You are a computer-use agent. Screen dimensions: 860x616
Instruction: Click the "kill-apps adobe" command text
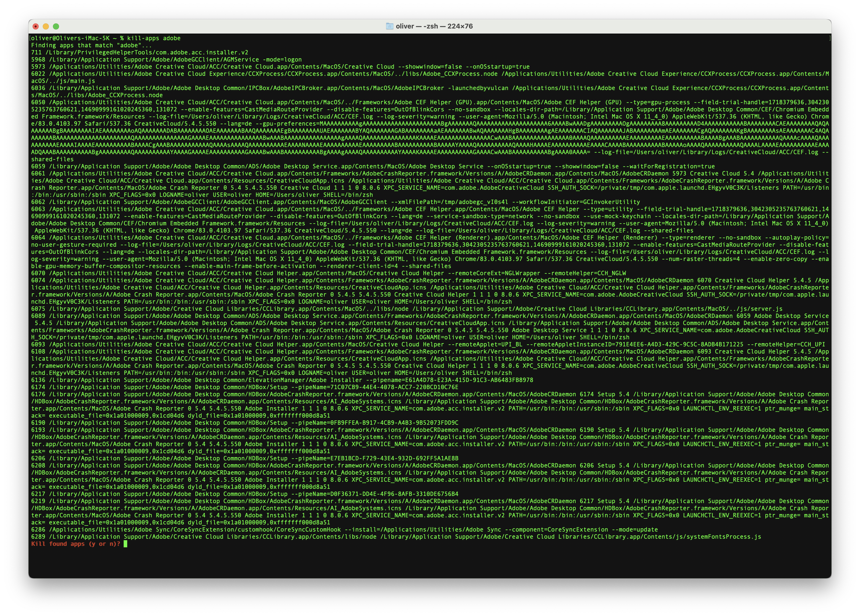coord(154,38)
